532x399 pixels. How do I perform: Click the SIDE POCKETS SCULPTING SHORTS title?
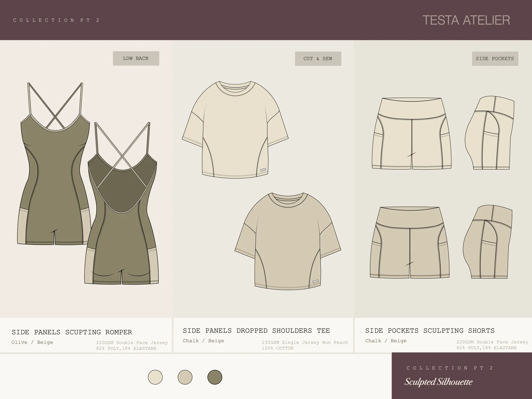[x=430, y=331]
